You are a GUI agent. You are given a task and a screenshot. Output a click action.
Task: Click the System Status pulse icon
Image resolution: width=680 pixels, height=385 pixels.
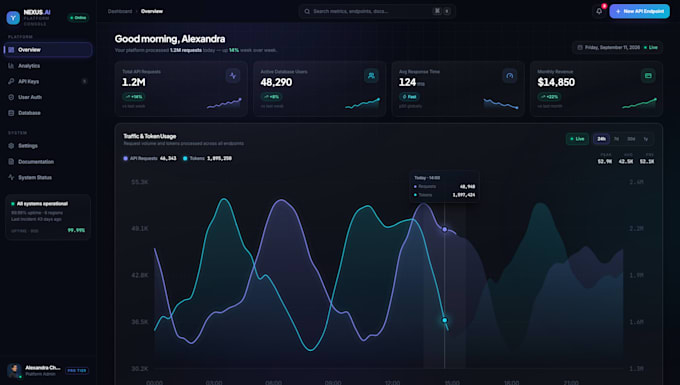point(11,177)
